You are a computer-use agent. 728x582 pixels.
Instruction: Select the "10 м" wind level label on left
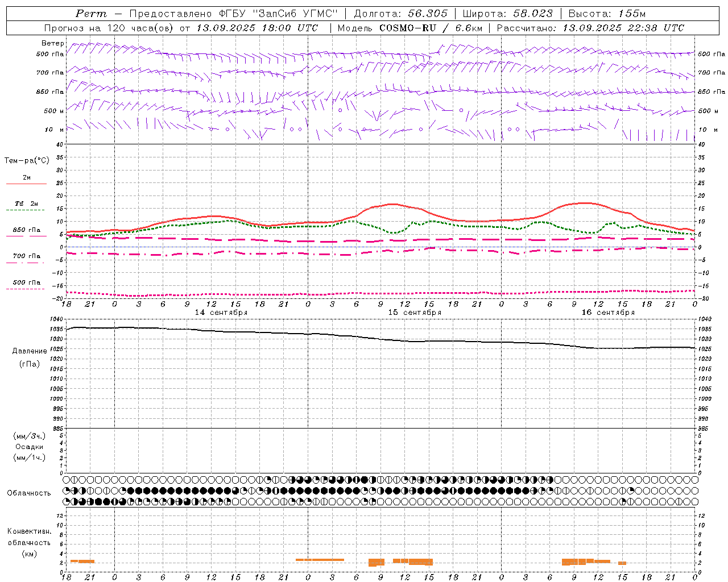[55, 130]
